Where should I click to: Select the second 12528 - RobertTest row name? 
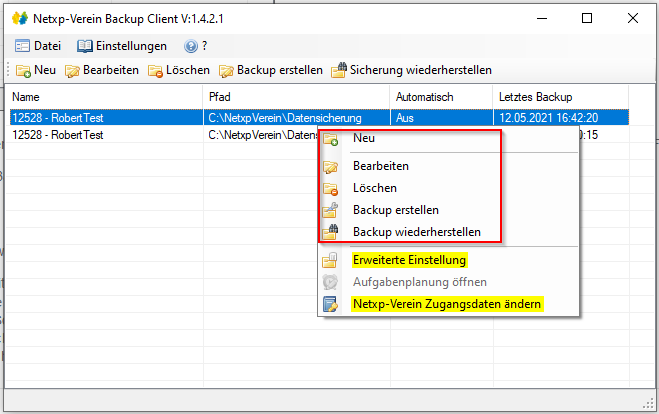(58, 135)
